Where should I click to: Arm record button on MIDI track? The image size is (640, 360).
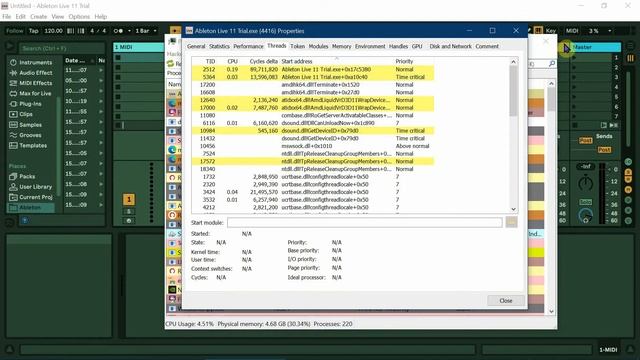point(129,220)
